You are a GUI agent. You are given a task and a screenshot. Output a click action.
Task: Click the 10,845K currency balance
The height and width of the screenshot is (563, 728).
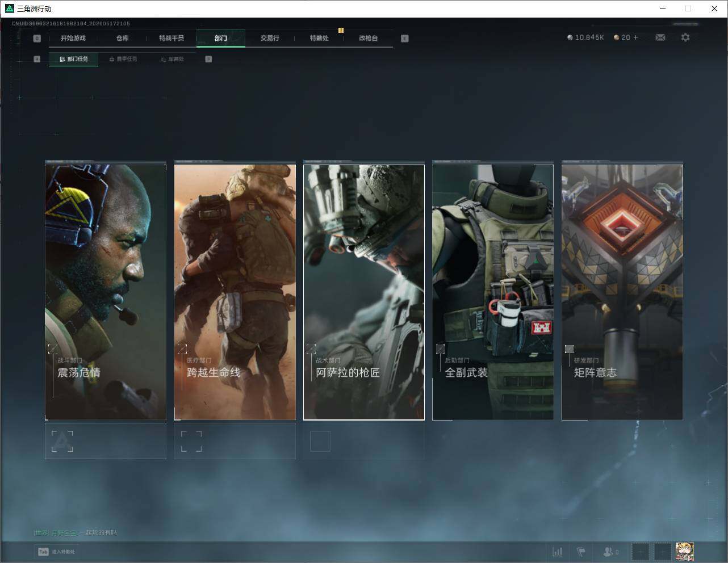(585, 37)
